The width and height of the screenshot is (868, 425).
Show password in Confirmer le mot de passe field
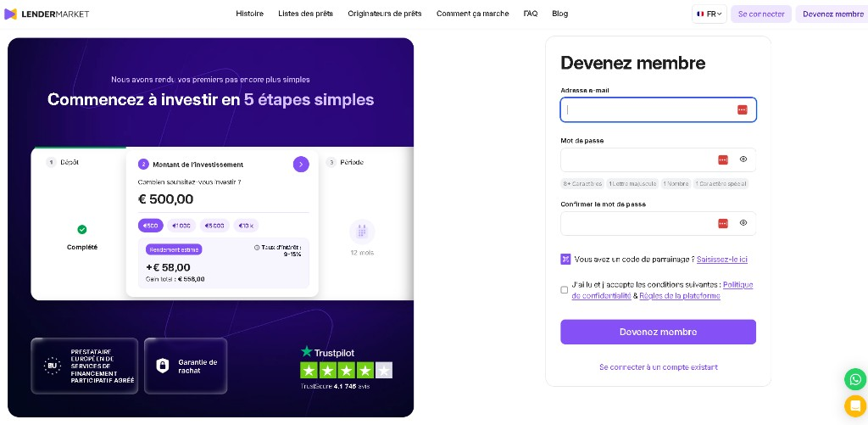(x=743, y=223)
